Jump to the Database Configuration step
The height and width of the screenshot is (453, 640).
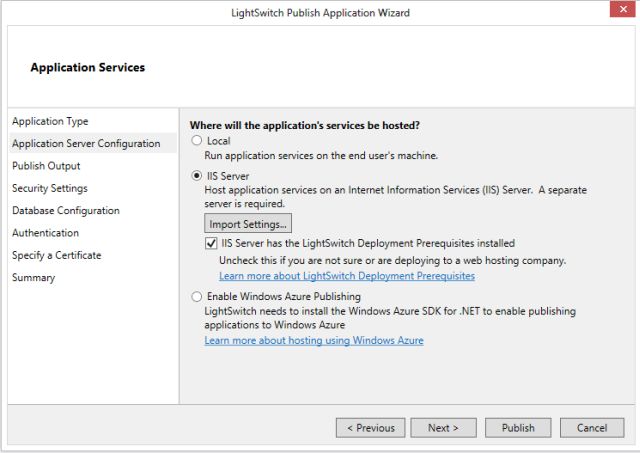point(66,211)
